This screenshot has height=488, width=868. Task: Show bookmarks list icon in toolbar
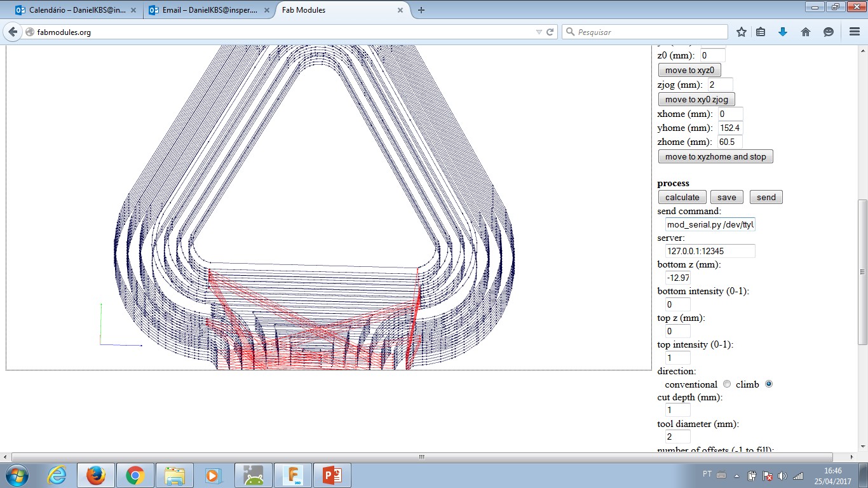click(x=761, y=32)
